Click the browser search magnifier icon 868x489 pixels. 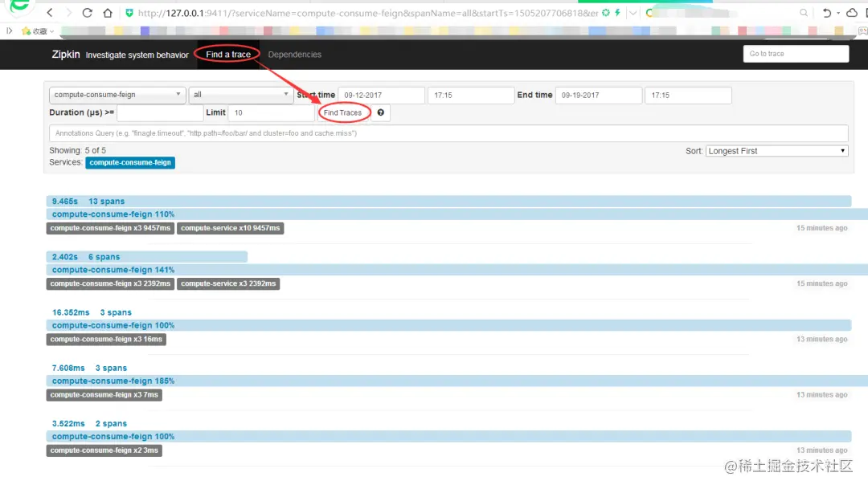point(803,13)
